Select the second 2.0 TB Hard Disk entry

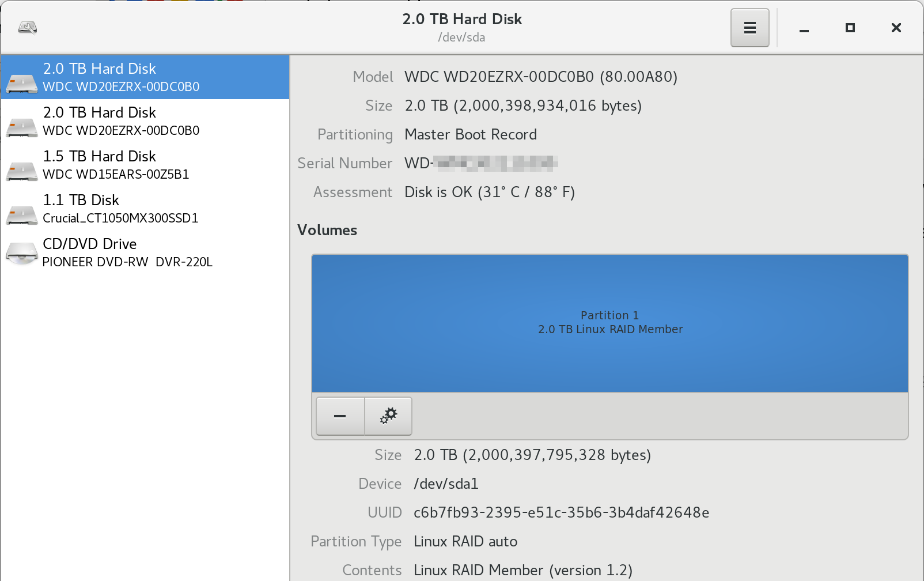(121, 121)
